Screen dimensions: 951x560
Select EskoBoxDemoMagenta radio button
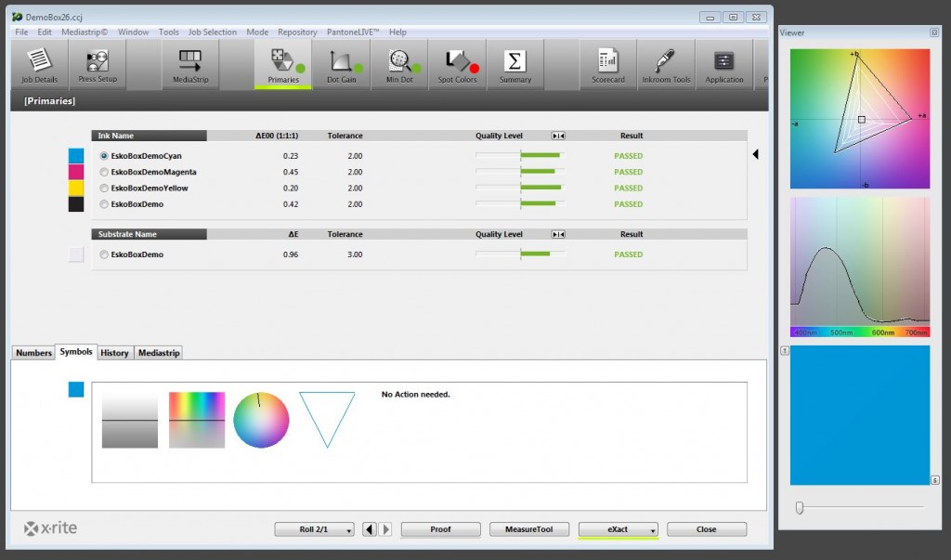pos(104,172)
